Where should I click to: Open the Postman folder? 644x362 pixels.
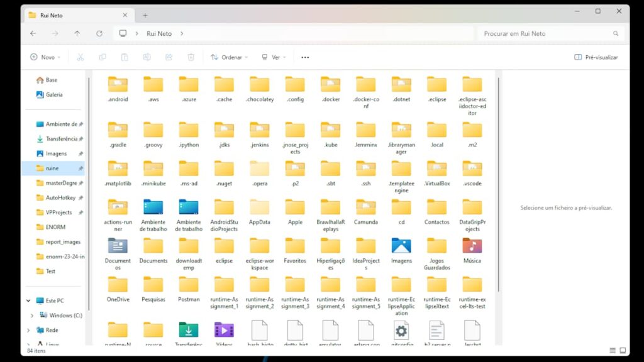pyautogui.click(x=189, y=288)
